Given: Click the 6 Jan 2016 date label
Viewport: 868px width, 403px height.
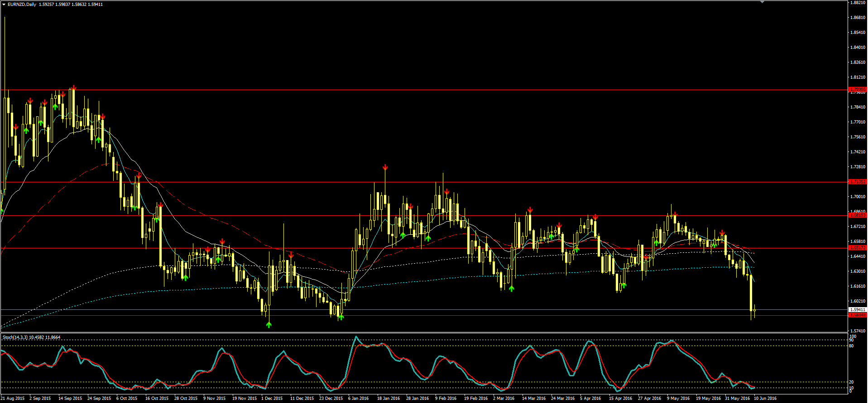Looking at the screenshot, I should coord(359,398).
